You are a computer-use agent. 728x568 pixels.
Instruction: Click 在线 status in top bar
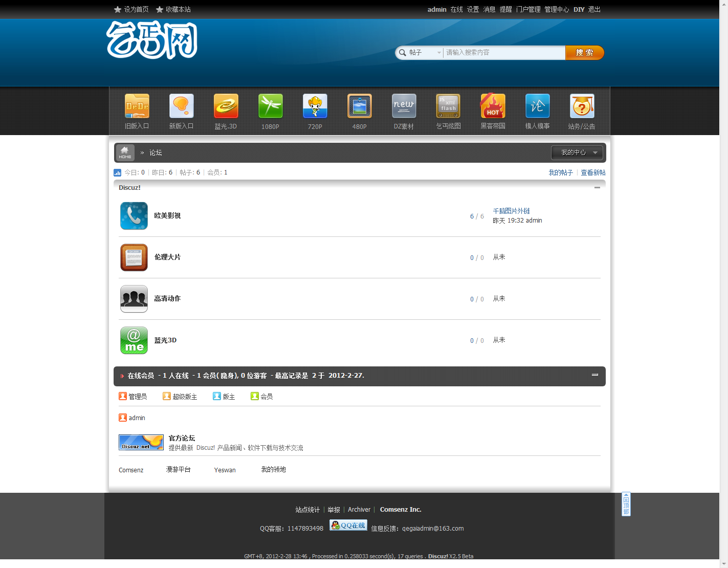[x=457, y=9]
